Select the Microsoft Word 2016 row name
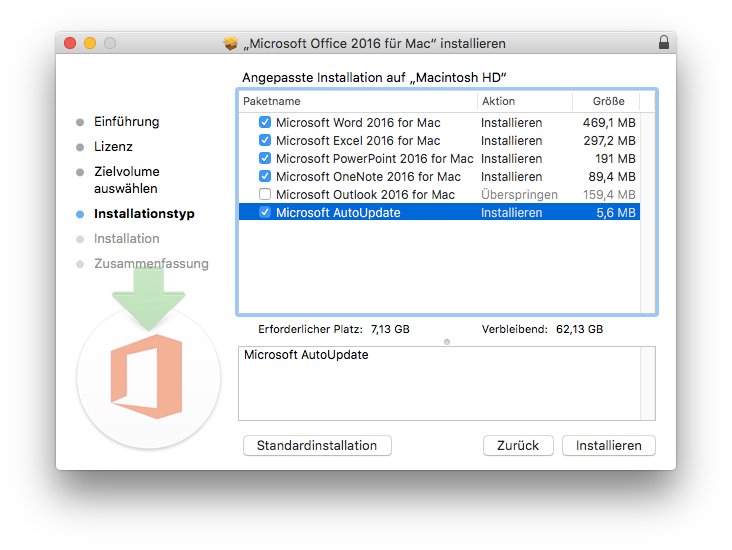 [x=358, y=123]
